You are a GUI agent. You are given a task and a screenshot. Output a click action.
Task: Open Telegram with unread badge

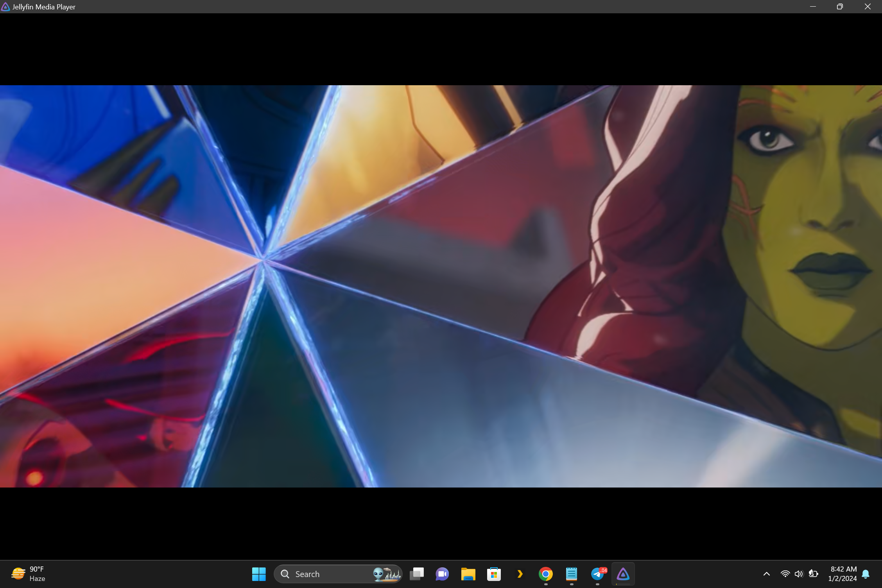tap(597, 574)
